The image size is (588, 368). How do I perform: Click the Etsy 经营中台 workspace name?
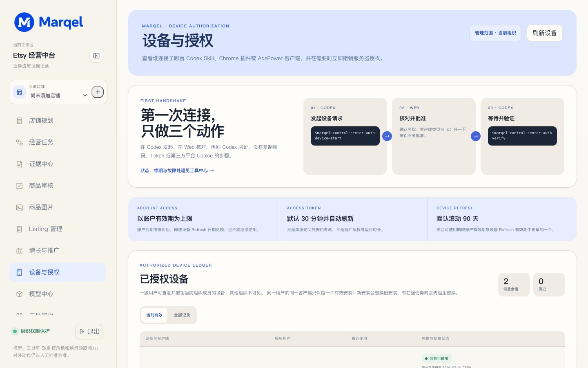(x=34, y=55)
